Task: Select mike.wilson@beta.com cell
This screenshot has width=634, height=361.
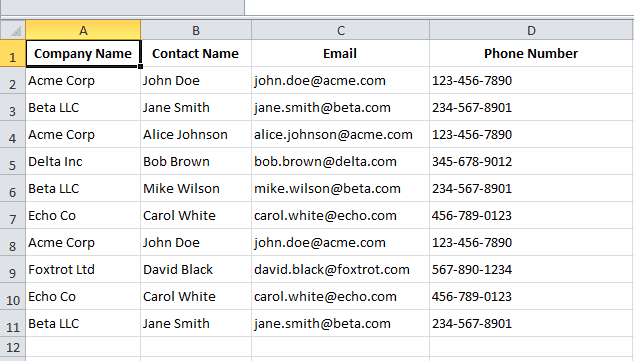Action: tap(340, 188)
